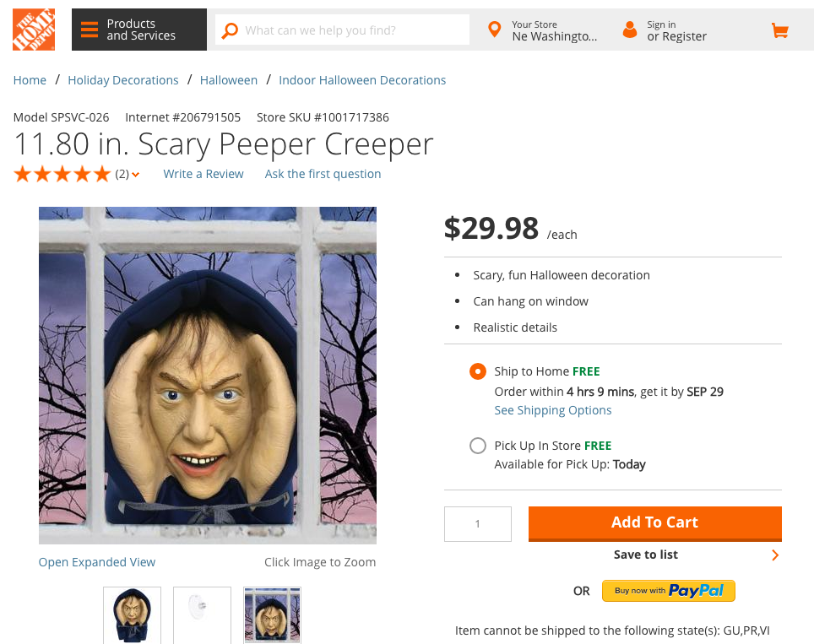Select the second product thumbnail
Viewport: 814px width, 644px height.
[202, 615]
